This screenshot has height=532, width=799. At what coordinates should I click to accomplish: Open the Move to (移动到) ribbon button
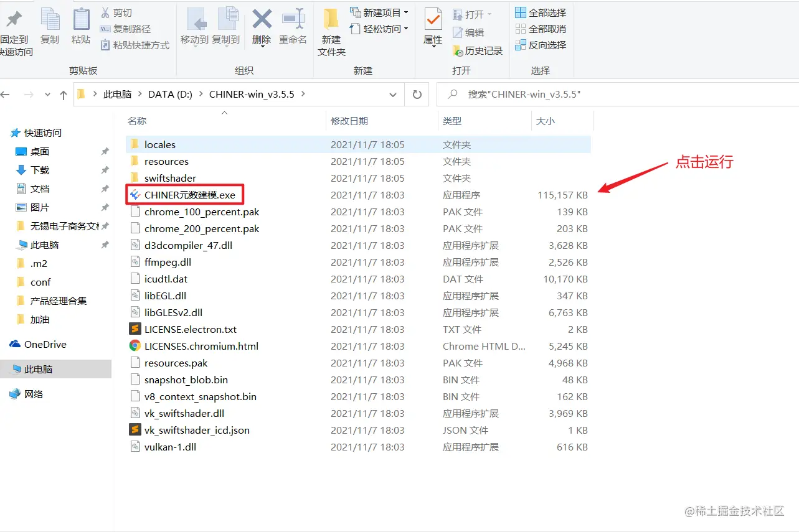[194, 27]
